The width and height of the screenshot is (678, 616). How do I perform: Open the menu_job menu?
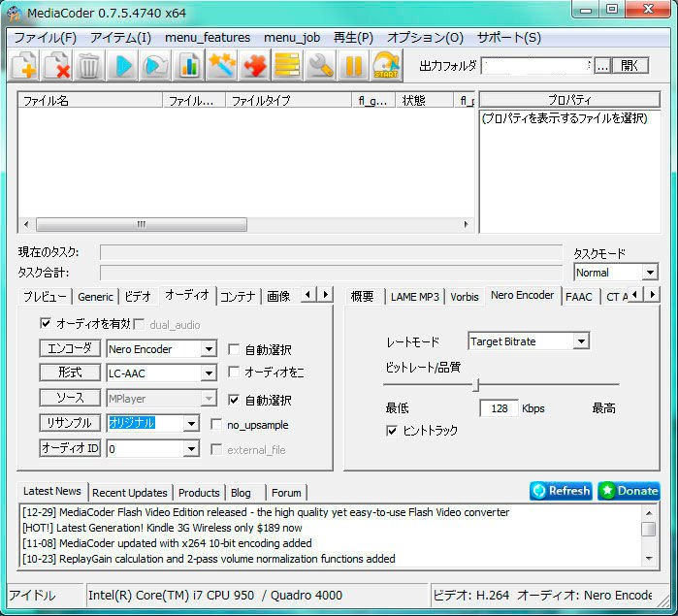[x=292, y=38]
